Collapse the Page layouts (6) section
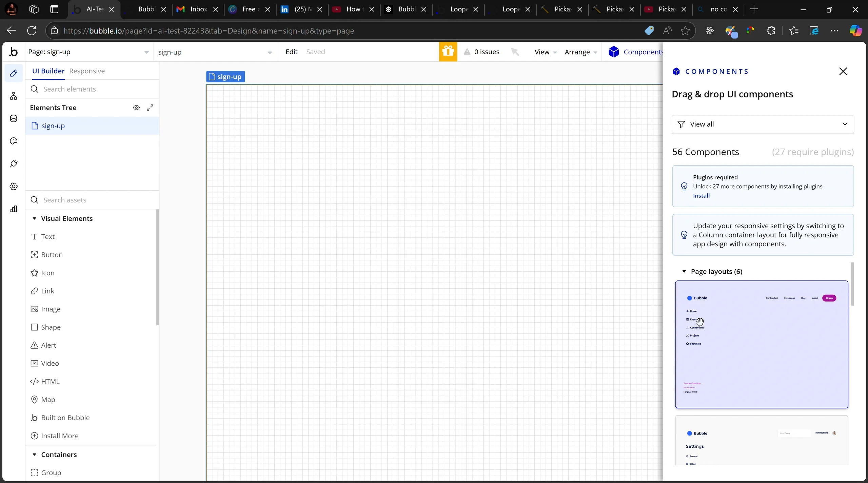868x483 pixels. (684, 271)
